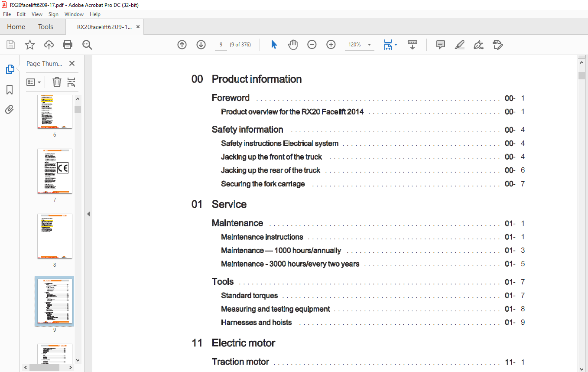This screenshot has height=372, width=588.
Task: Open the Sign menu
Action: [x=53, y=14]
